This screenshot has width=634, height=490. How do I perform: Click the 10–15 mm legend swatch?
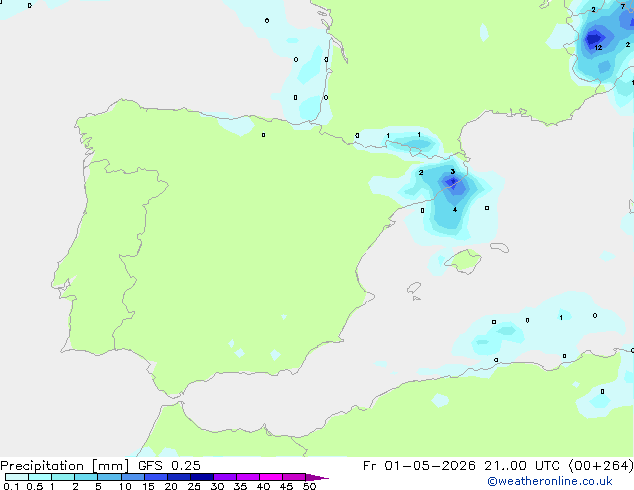tap(132, 477)
